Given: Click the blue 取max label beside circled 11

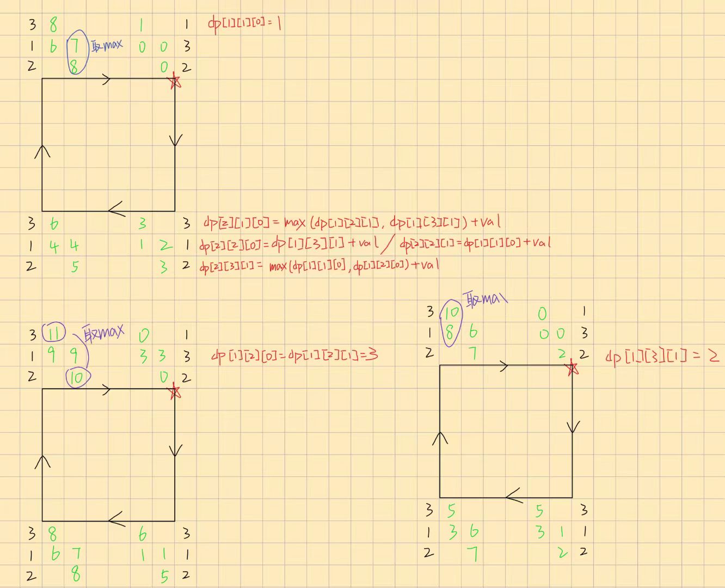Looking at the screenshot, I should pyautogui.click(x=103, y=332).
